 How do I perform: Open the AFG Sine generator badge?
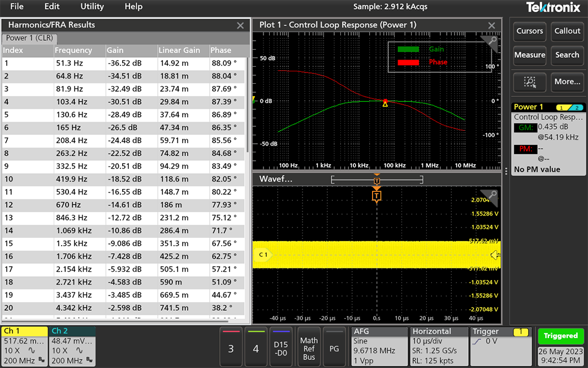(379, 345)
